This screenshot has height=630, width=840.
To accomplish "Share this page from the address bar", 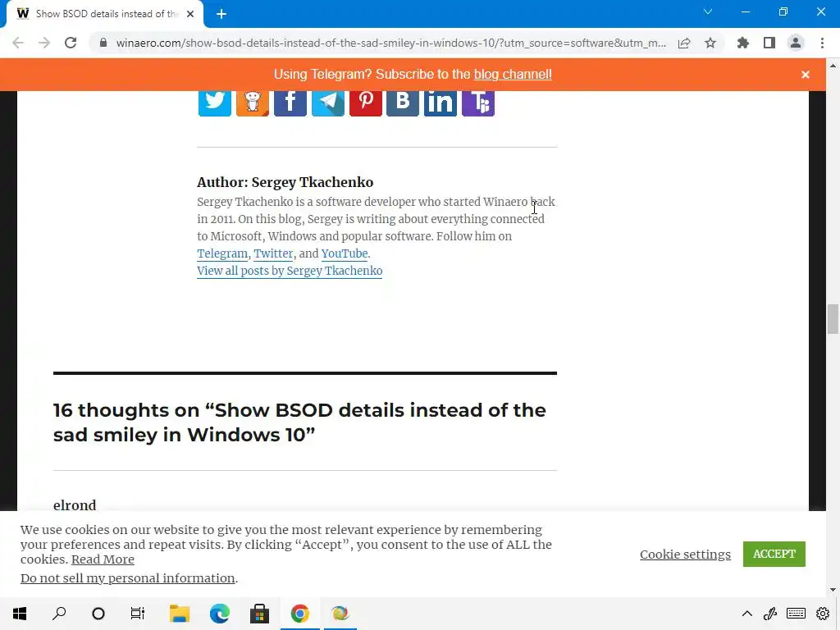I will 684,43.
